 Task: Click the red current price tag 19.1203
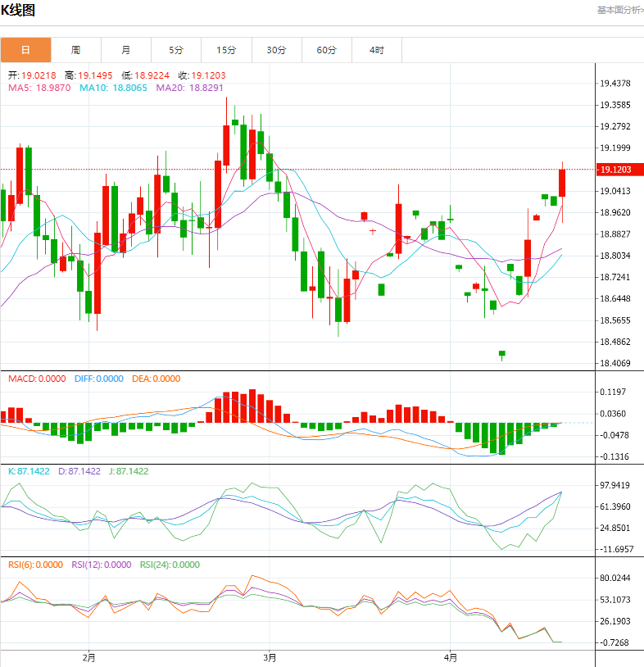coord(615,170)
